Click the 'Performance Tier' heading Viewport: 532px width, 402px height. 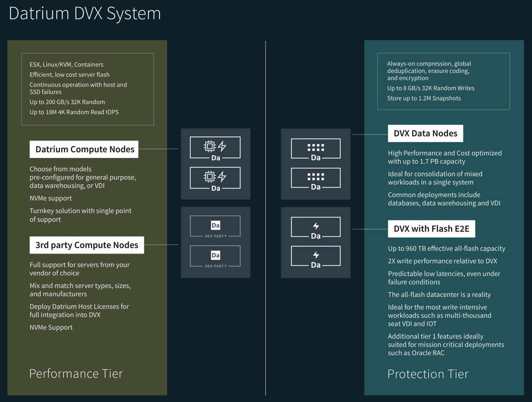coord(76,373)
